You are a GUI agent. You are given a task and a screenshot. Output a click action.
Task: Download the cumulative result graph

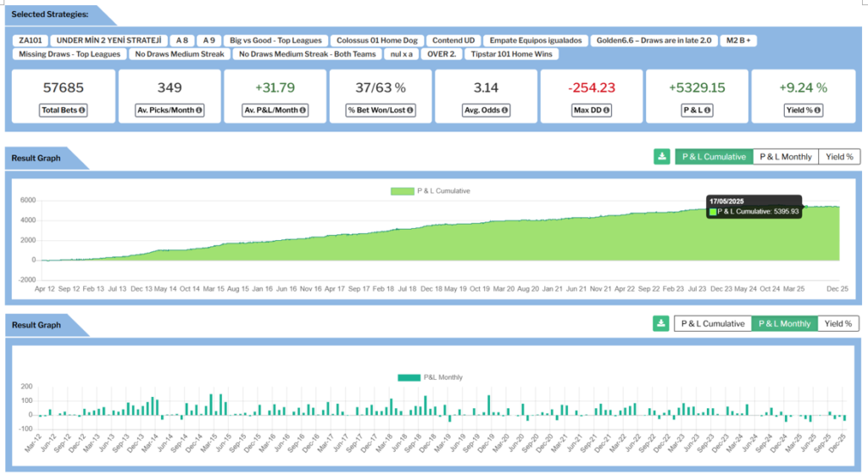pos(661,157)
